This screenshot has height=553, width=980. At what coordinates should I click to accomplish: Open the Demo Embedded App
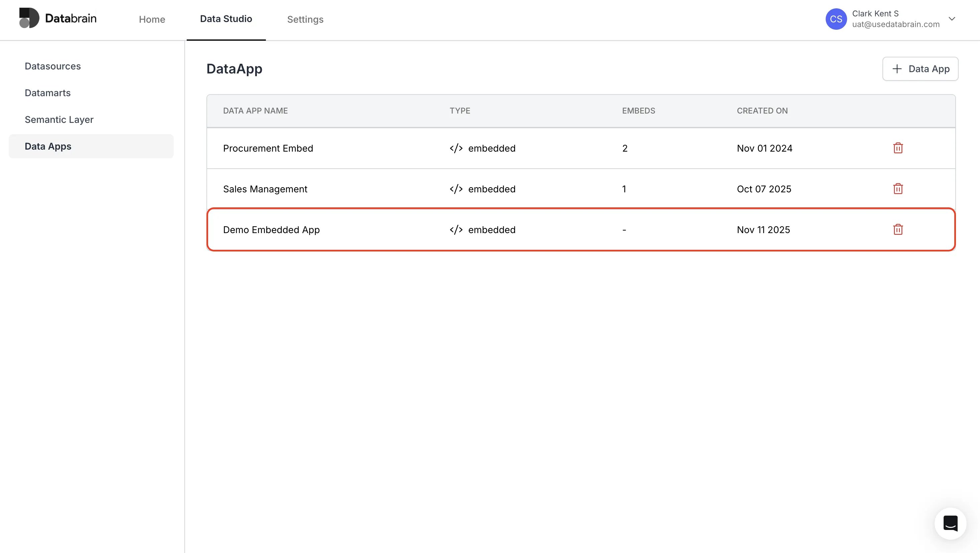(271, 230)
